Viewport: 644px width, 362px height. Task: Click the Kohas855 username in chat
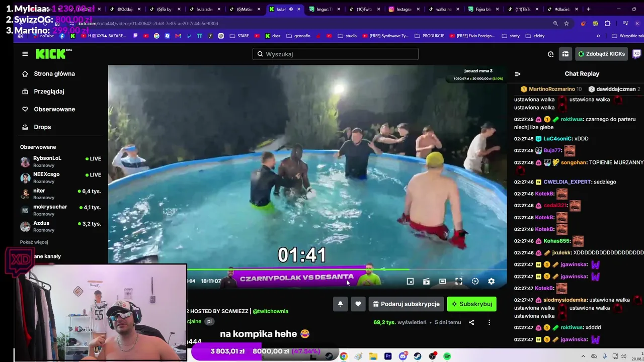556,241
